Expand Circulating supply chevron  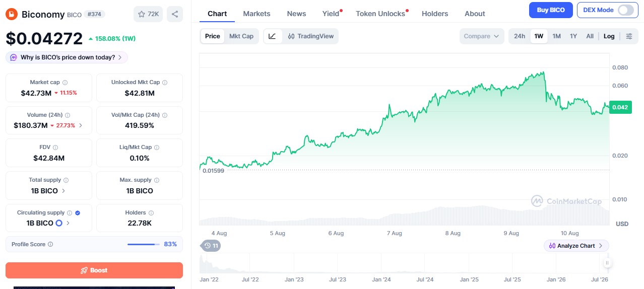pos(68,223)
